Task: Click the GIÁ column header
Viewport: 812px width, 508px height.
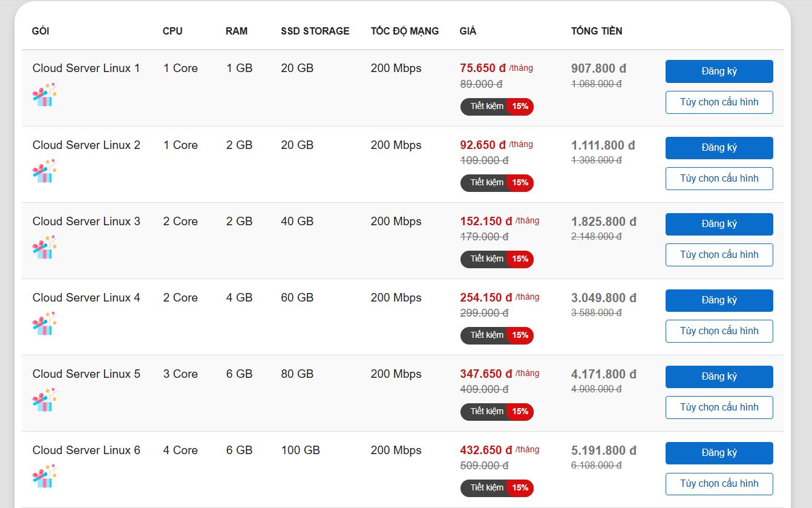Action: [x=468, y=31]
